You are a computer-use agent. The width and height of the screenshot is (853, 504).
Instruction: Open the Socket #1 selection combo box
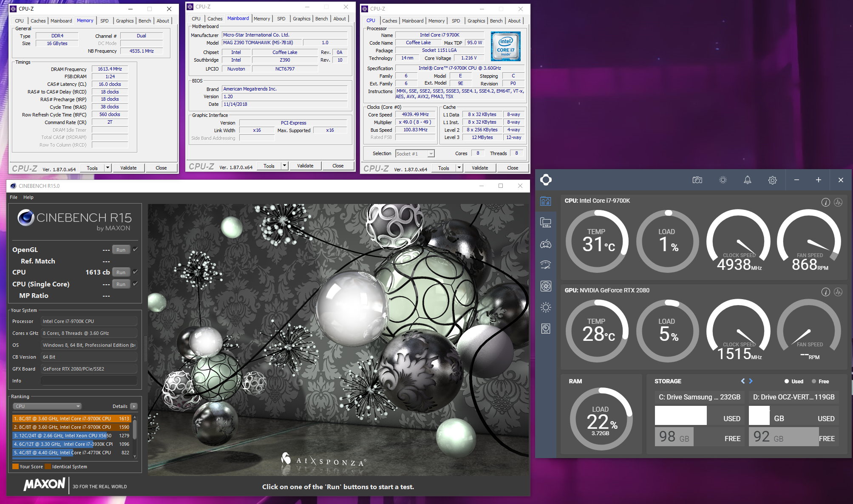point(415,154)
